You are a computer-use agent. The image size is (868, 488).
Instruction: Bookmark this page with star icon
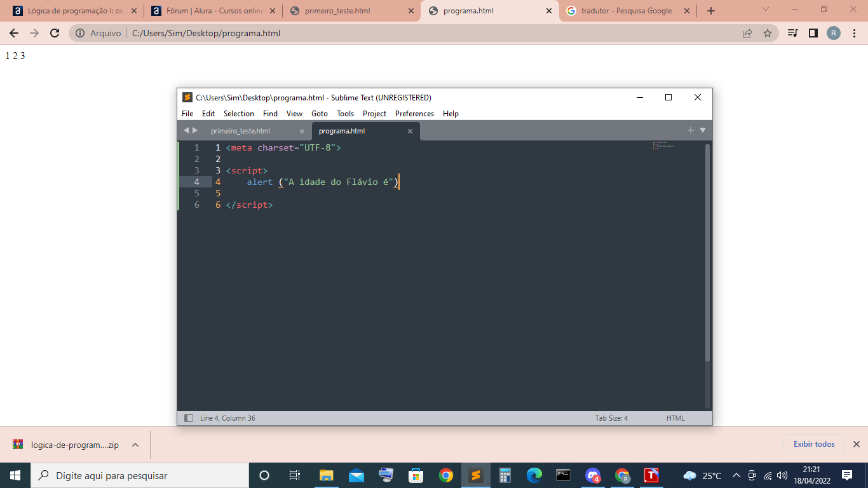768,33
